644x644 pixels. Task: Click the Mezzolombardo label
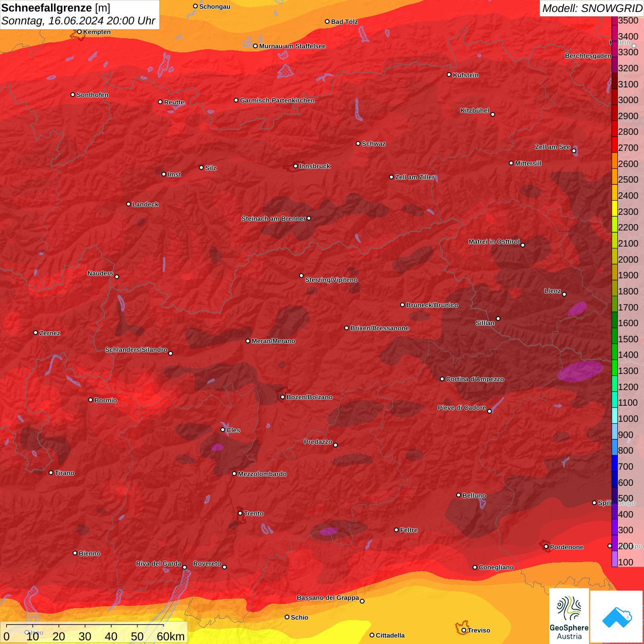pyautogui.click(x=262, y=474)
